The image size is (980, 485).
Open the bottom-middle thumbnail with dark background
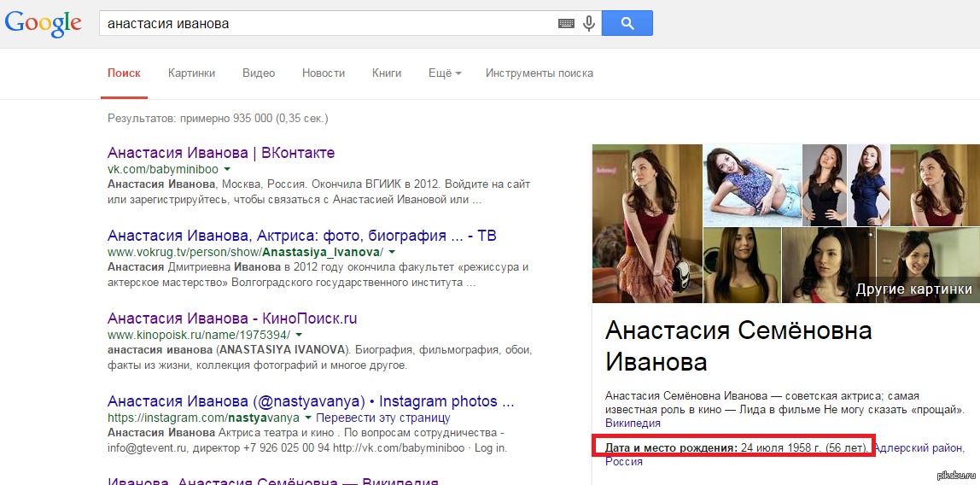pos(828,266)
